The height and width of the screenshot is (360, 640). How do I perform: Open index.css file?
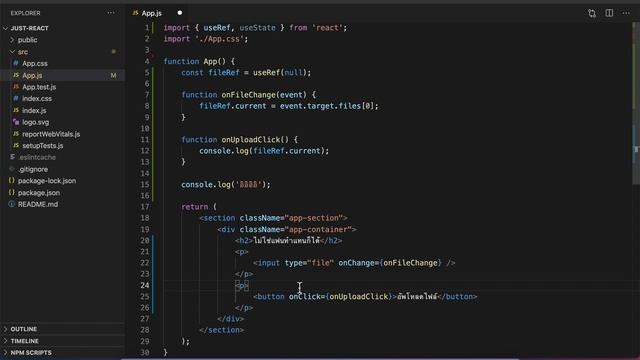pos(37,99)
